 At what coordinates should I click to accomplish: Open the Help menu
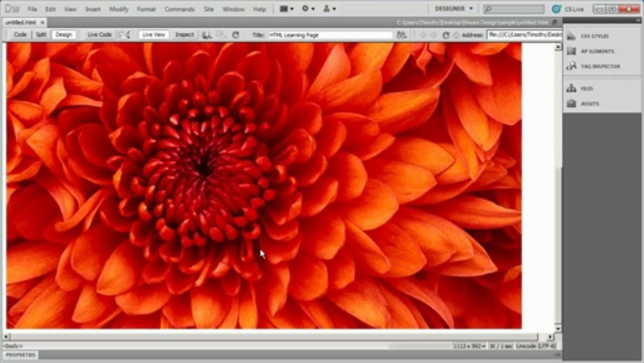(x=259, y=9)
